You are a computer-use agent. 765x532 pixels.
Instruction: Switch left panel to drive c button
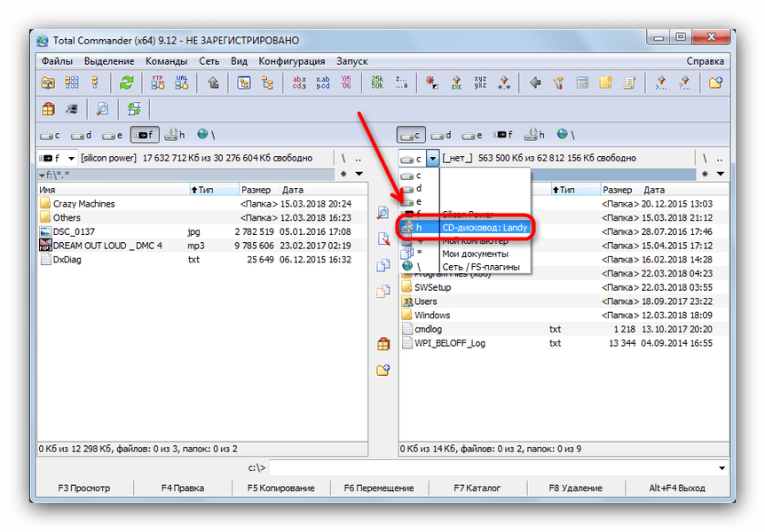[x=51, y=135]
